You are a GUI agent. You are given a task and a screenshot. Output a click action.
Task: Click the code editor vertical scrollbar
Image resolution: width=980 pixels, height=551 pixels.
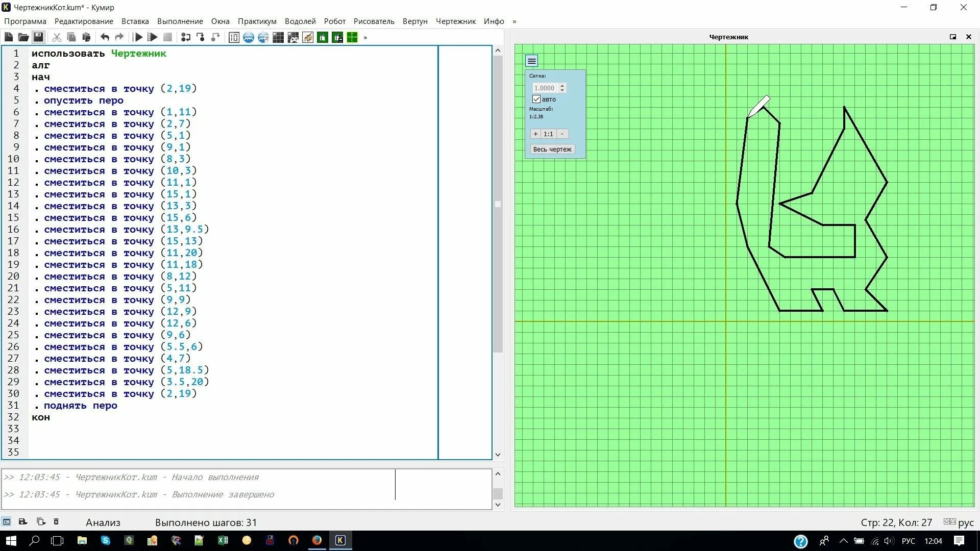click(x=498, y=204)
